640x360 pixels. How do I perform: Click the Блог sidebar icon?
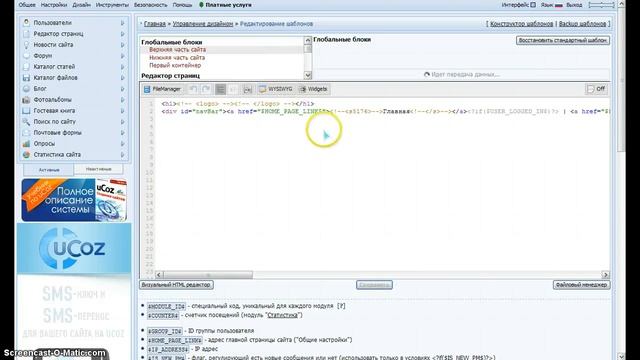point(27,89)
